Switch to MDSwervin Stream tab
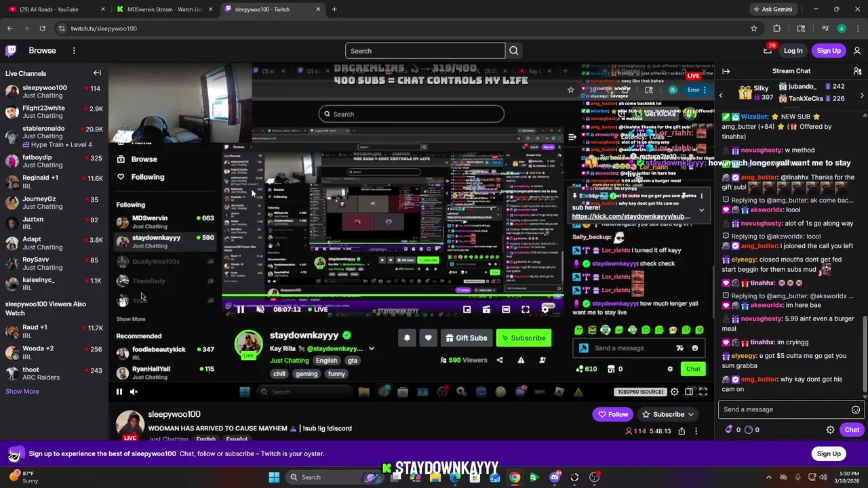 [163, 9]
